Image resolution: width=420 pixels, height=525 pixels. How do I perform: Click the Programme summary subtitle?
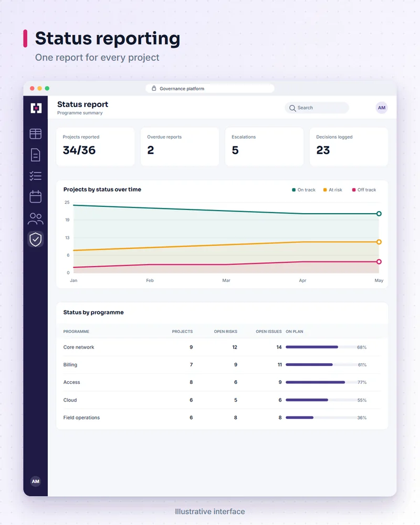80,113
